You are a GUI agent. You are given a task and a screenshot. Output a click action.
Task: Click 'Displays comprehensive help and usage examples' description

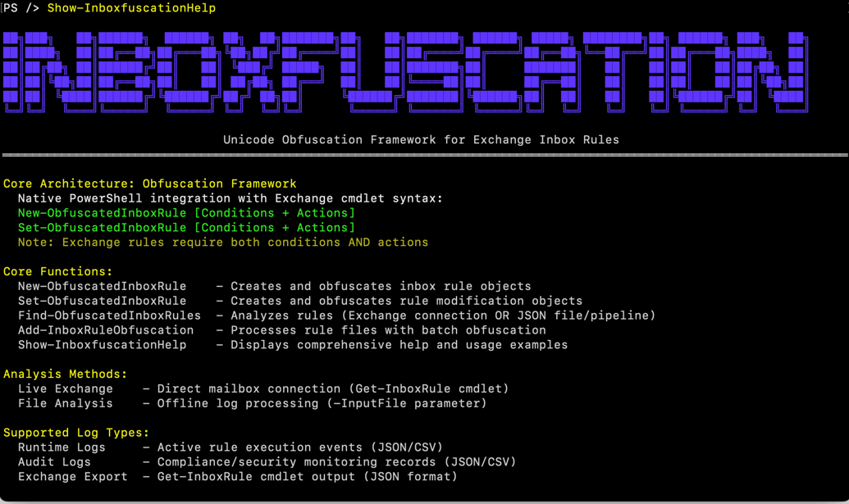399,344
